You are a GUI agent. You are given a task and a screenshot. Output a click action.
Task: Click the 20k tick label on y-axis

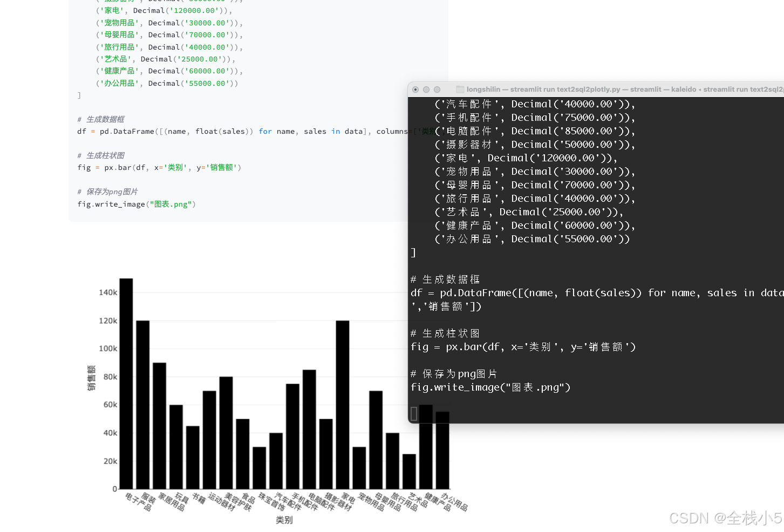pyautogui.click(x=110, y=461)
